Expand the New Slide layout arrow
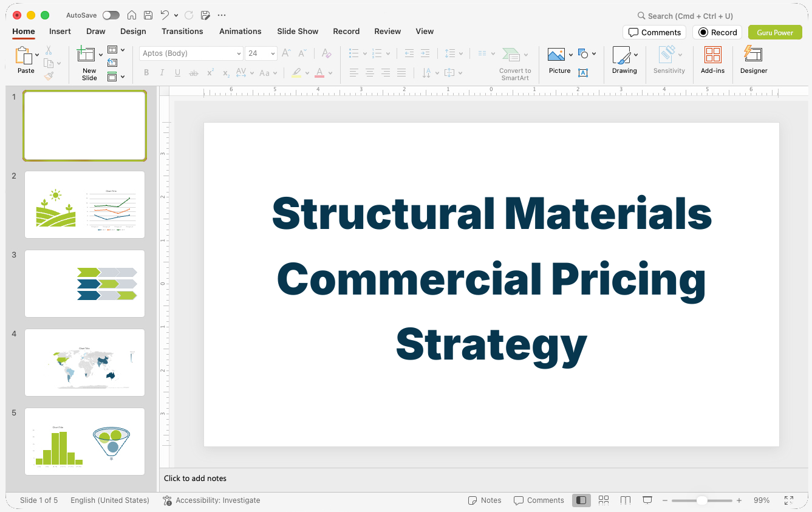 pos(101,55)
